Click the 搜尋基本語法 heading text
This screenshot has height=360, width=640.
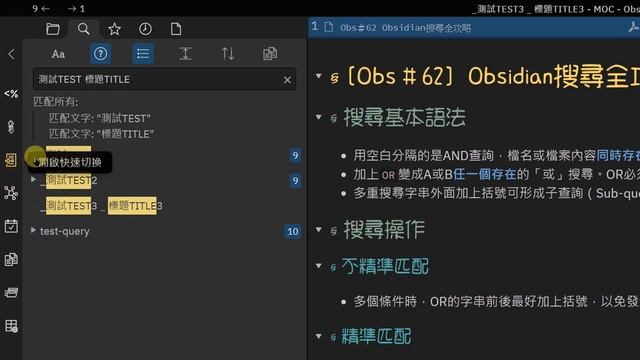[404, 118]
